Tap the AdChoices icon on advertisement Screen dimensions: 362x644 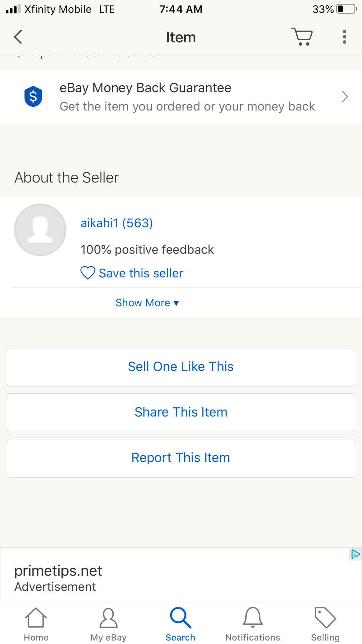(x=355, y=554)
